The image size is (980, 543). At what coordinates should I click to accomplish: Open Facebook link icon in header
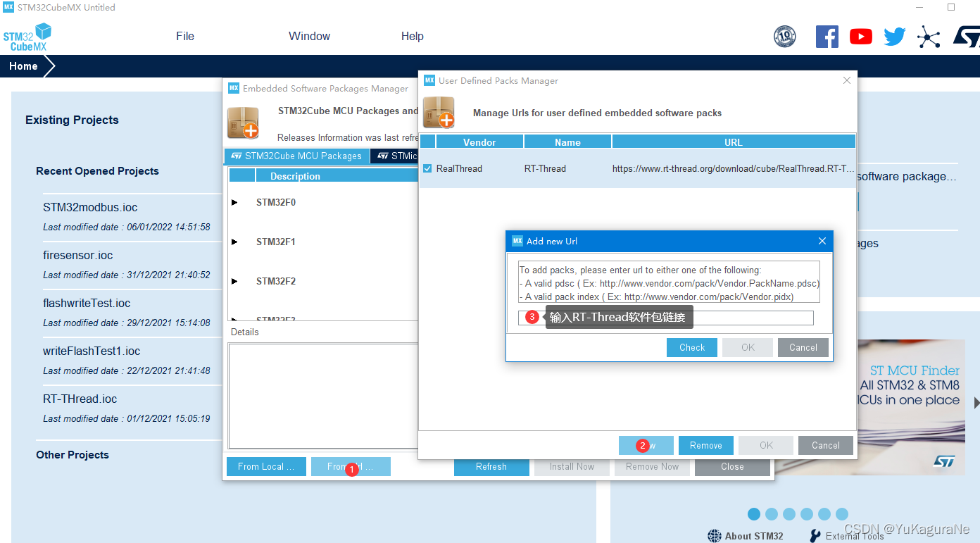[827, 37]
